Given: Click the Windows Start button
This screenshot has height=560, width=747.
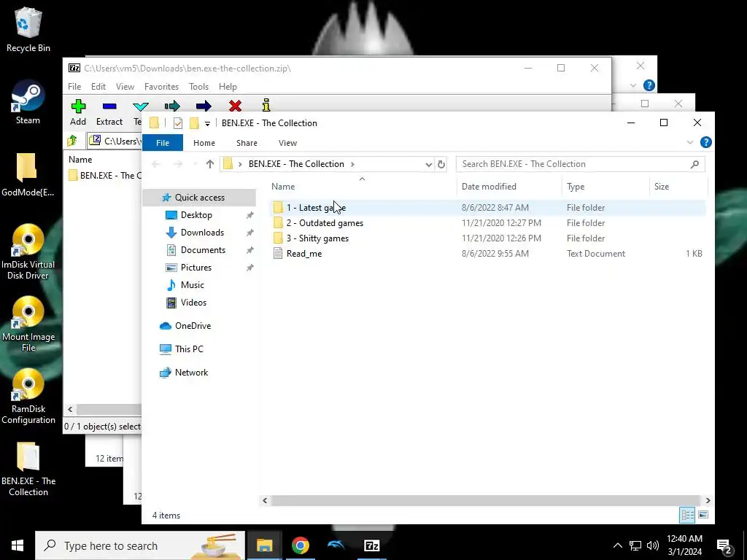Looking at the screenshot, I should pos(18,545).
